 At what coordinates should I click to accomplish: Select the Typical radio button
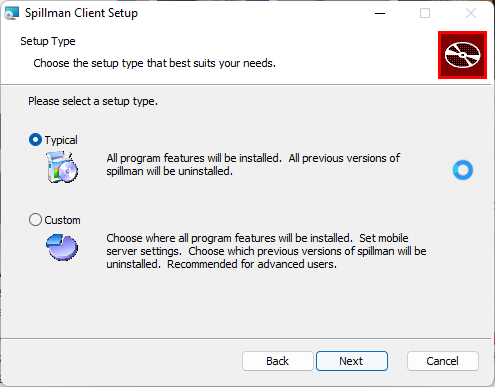(35, 140)
